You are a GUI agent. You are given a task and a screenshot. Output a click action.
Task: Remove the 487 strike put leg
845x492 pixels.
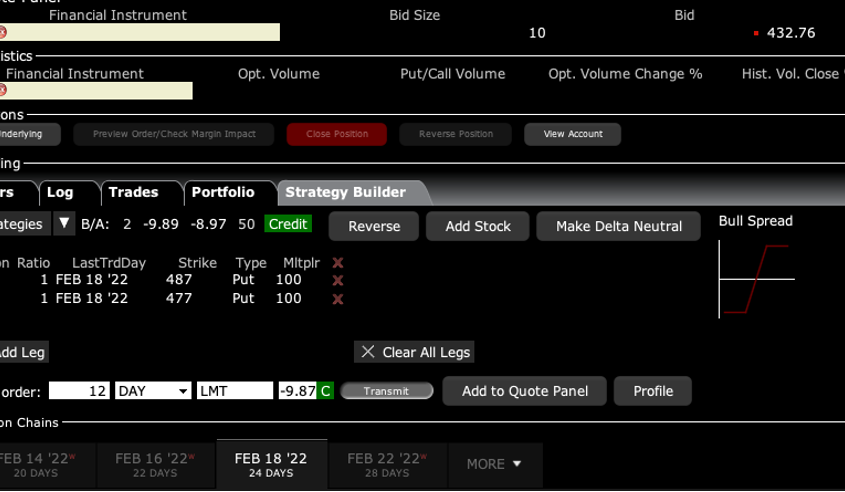point(338,281)
